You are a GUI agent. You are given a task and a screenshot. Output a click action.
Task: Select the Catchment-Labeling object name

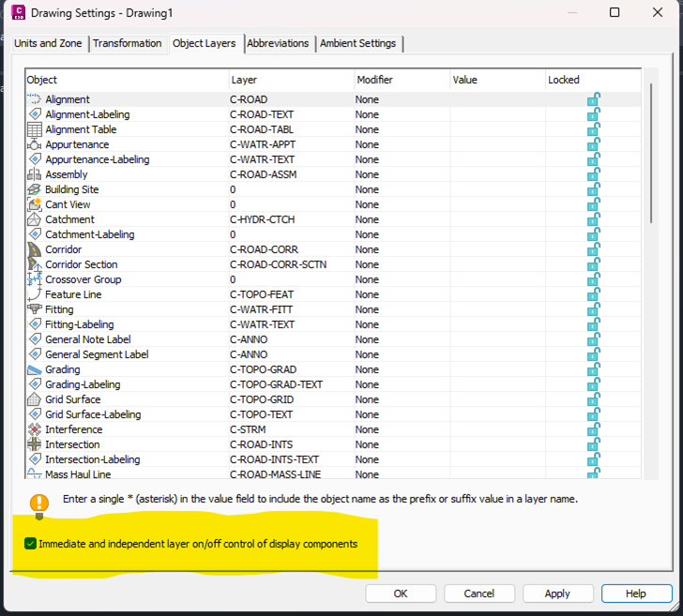point(90,234)
